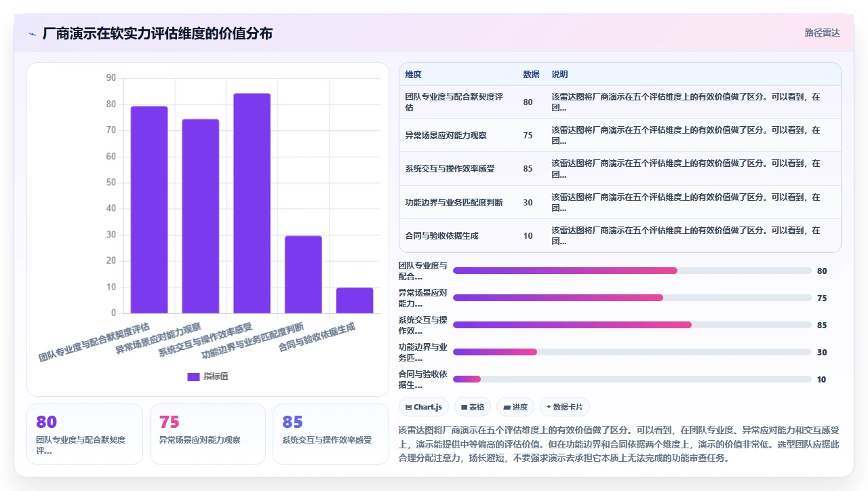Select the 数据卡片 tag chip

point(565,407)
